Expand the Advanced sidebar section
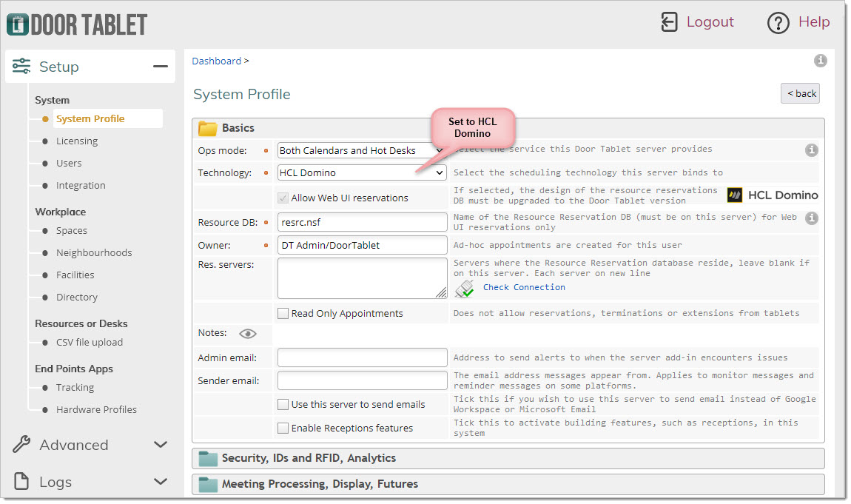 [x=90, y=445]
